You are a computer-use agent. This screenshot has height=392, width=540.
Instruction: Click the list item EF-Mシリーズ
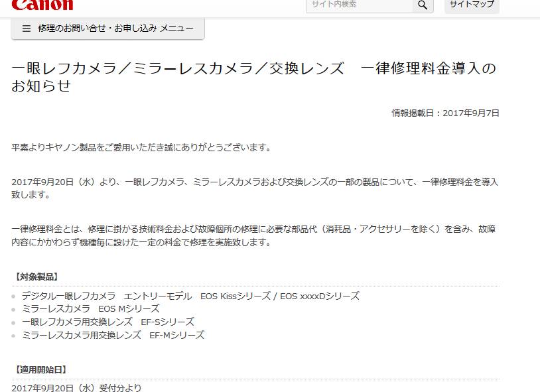(x=113, y=335)
